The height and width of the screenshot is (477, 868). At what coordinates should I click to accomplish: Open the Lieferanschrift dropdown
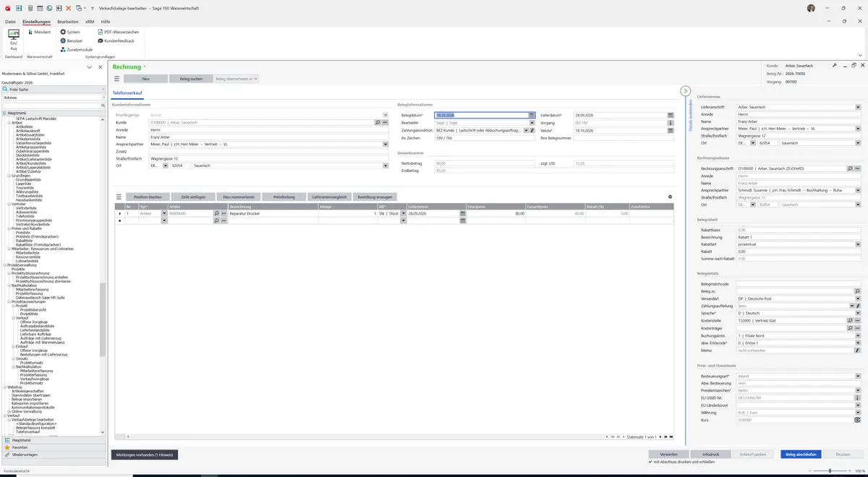(858, 107)
